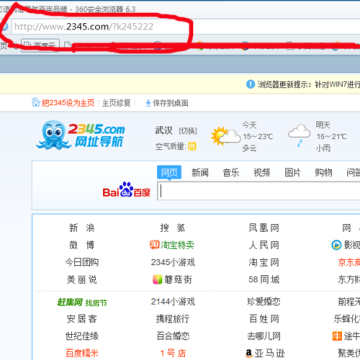Open the 淘宝网 link
The width and height of the screenshot is (360, 360).
[264, 262]
